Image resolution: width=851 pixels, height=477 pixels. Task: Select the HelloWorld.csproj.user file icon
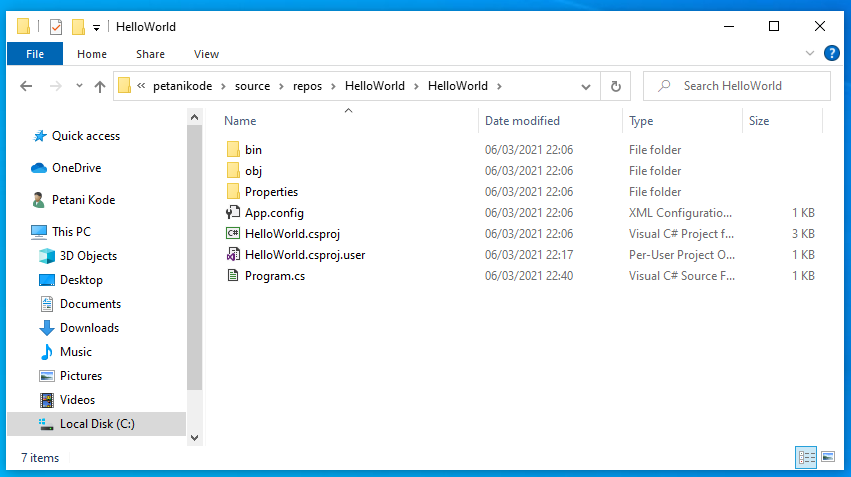point(233,255)
